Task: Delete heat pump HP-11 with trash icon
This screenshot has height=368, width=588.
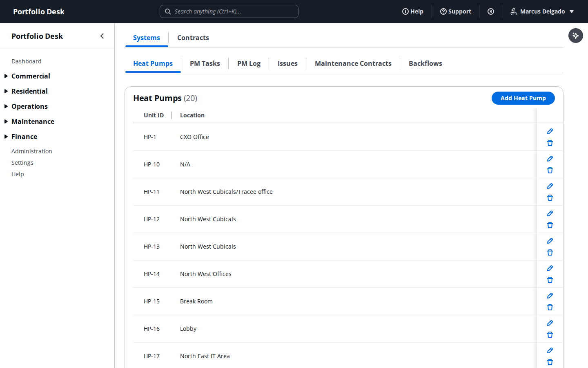Action: 550,198
